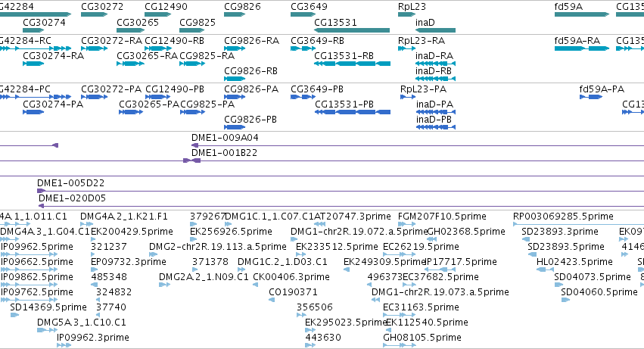Click the CG9826 gene label

[242, 7]
